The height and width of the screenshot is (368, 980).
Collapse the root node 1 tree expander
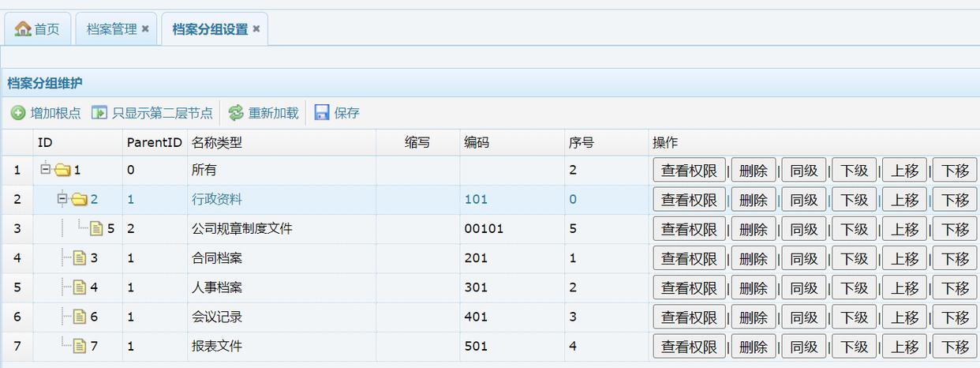pos(46,170)
